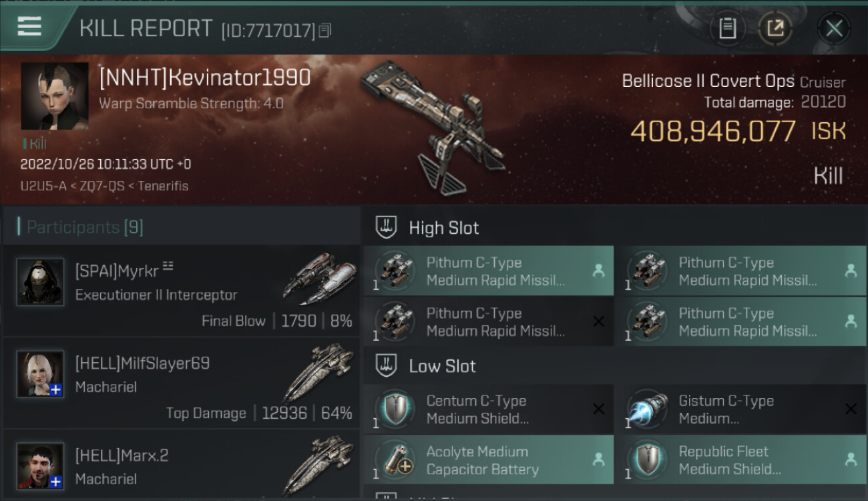Open the hamburger menu icon
The width and height of the screenshot is (868, 501).
[x=29, y=26]
